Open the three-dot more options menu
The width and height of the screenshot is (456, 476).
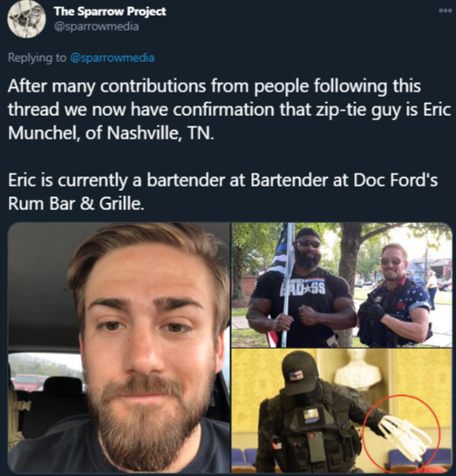tap(444, 10)
